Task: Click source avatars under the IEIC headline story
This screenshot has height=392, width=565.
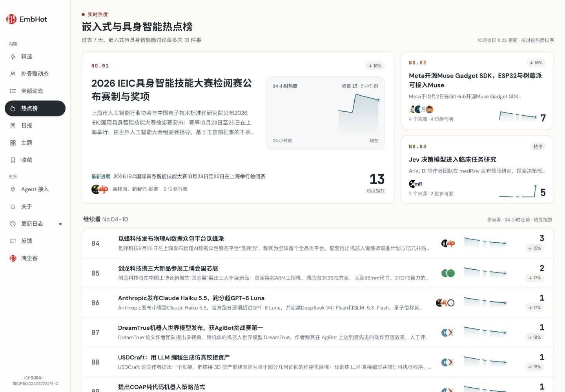Action: 100,189
